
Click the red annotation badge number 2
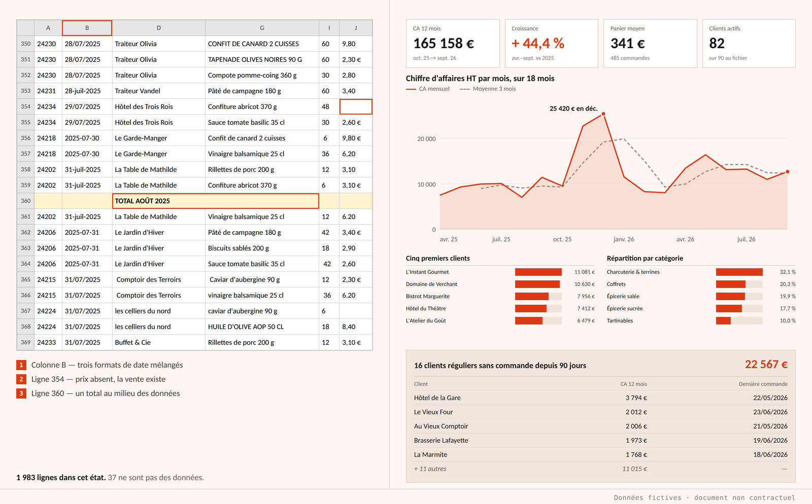(x=21, y=379)
